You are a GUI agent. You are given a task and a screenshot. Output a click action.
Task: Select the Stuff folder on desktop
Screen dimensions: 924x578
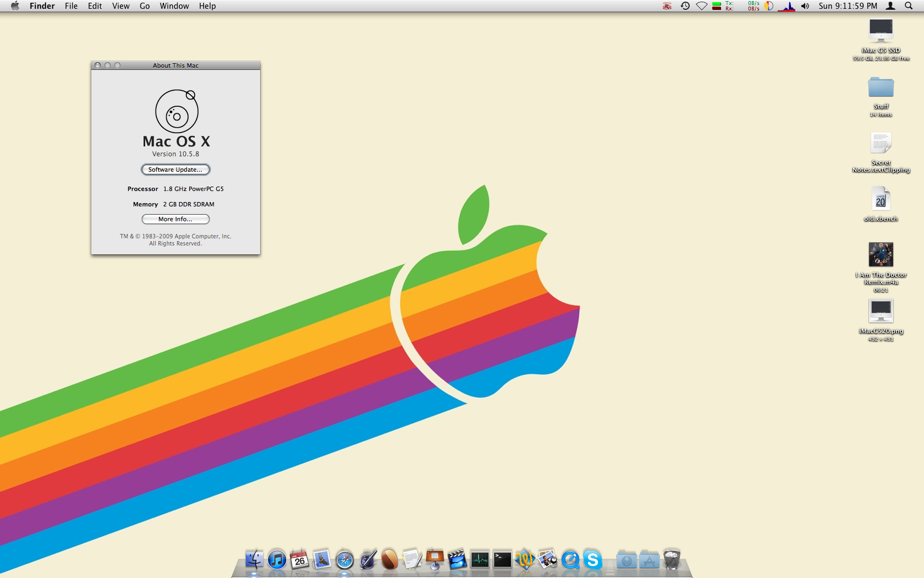tap(881, 87)
